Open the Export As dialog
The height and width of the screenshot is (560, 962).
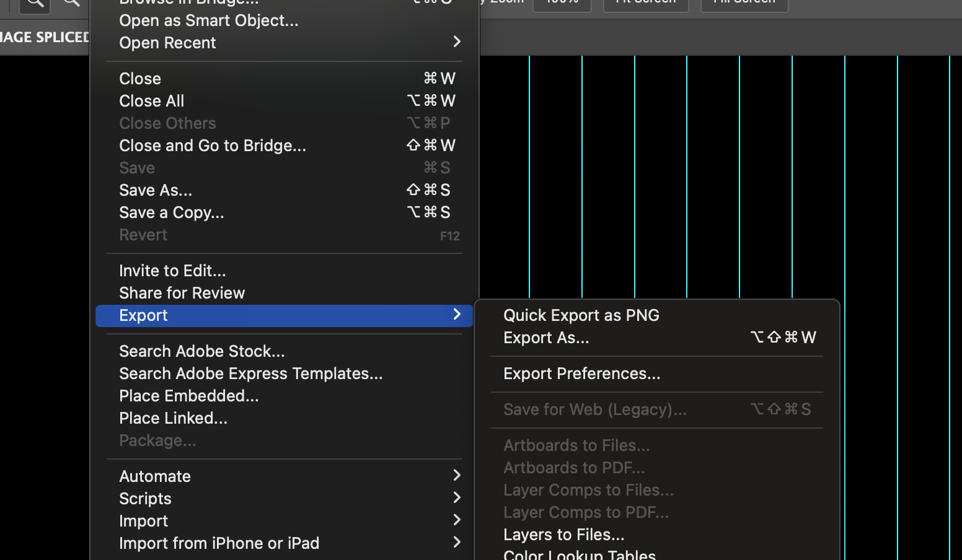(x=546, y=338)
